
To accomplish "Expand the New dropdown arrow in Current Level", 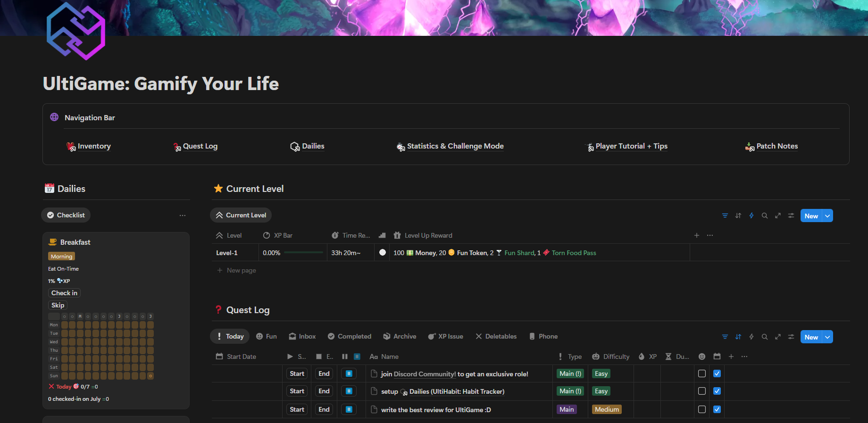I will tap(827, 216).
